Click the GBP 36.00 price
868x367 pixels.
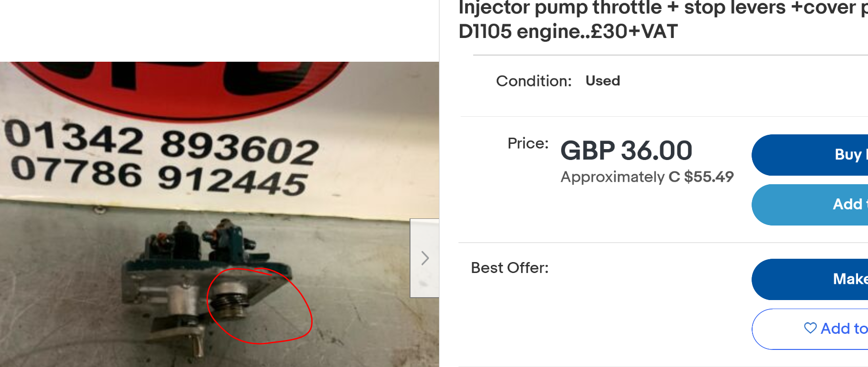626,151
